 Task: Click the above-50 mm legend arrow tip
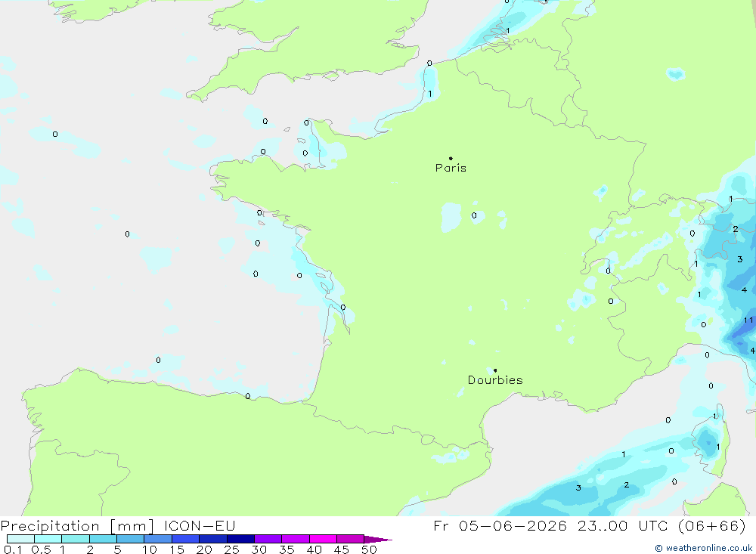click(379, 539)
